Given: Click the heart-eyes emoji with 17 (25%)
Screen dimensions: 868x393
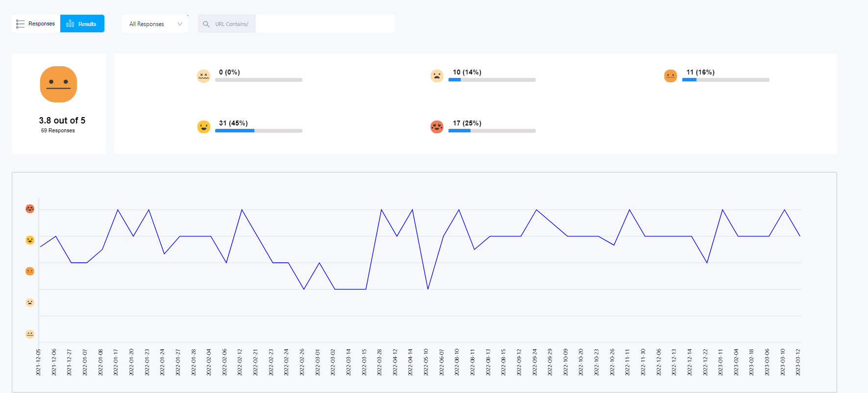Looking at the screenshot, I should pyautogui.click(x=437, y=127).
